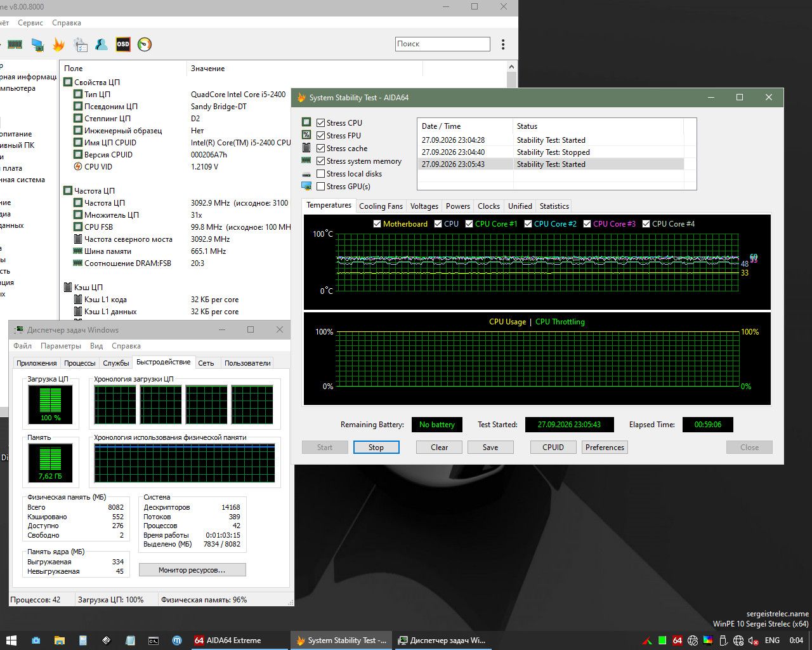The image size is (812, 650).
Task: Open the OSD panel icon in AIDA64 toolbar
Action: pos(123,44)
